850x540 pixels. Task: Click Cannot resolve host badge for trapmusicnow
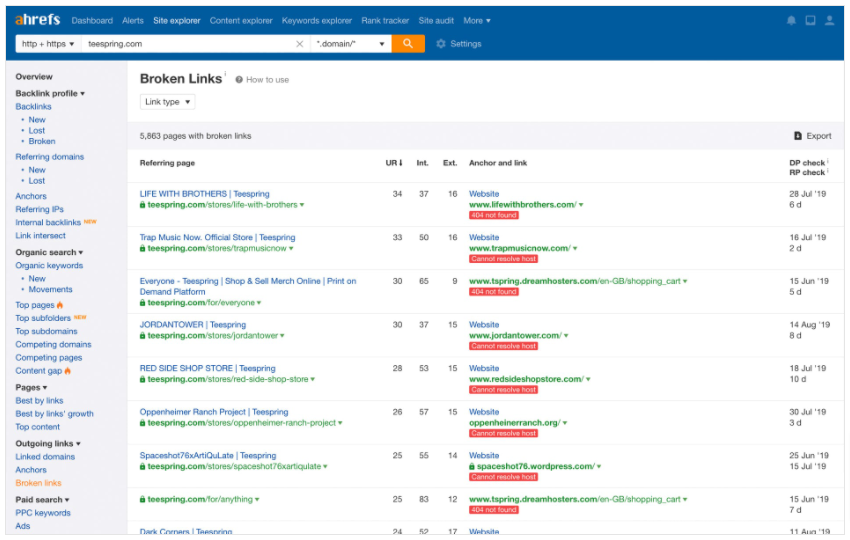(504, 259)
